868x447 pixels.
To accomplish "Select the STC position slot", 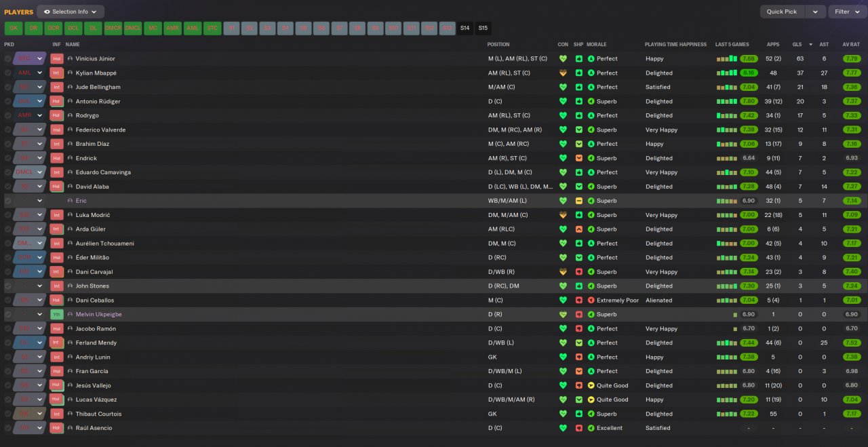I will click(212, 28).
